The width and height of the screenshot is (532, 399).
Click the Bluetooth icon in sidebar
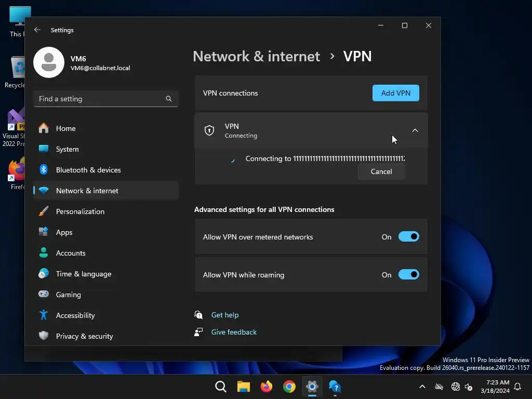tap(44, 170)
